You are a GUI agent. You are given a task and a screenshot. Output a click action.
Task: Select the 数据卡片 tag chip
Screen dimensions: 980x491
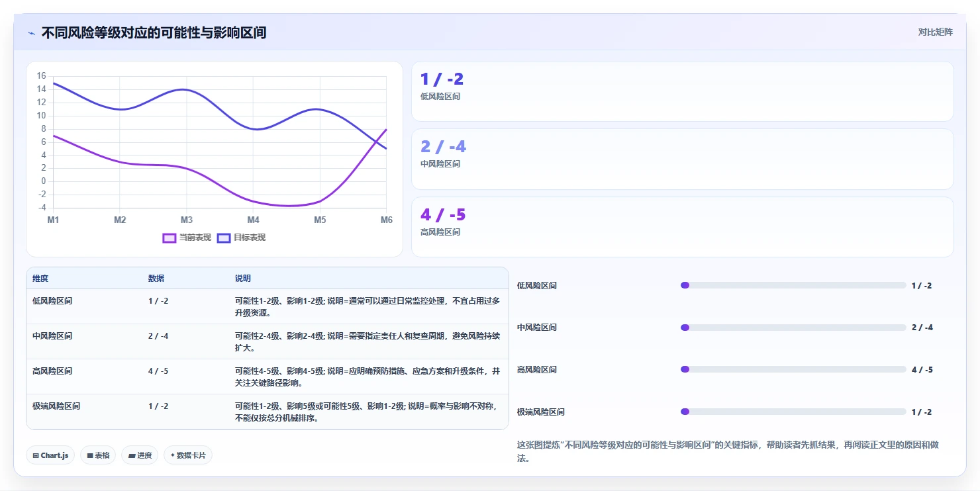pos(188,455)
